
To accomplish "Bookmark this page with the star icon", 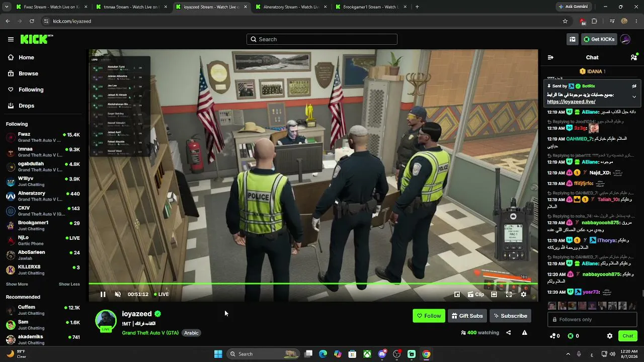I will (565, 21).
